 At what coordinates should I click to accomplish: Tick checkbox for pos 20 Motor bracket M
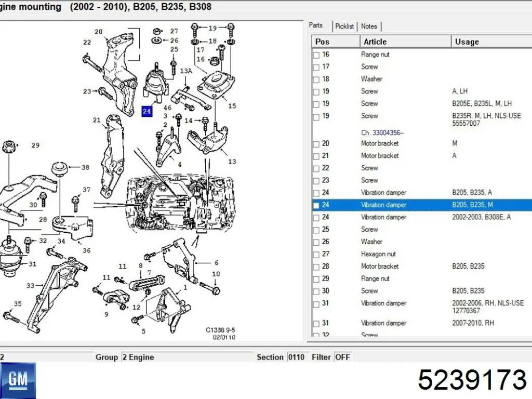316,144
